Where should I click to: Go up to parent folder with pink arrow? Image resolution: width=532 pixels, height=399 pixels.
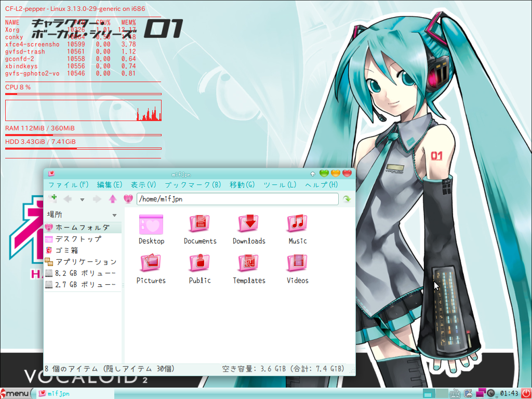coord(113,199)
